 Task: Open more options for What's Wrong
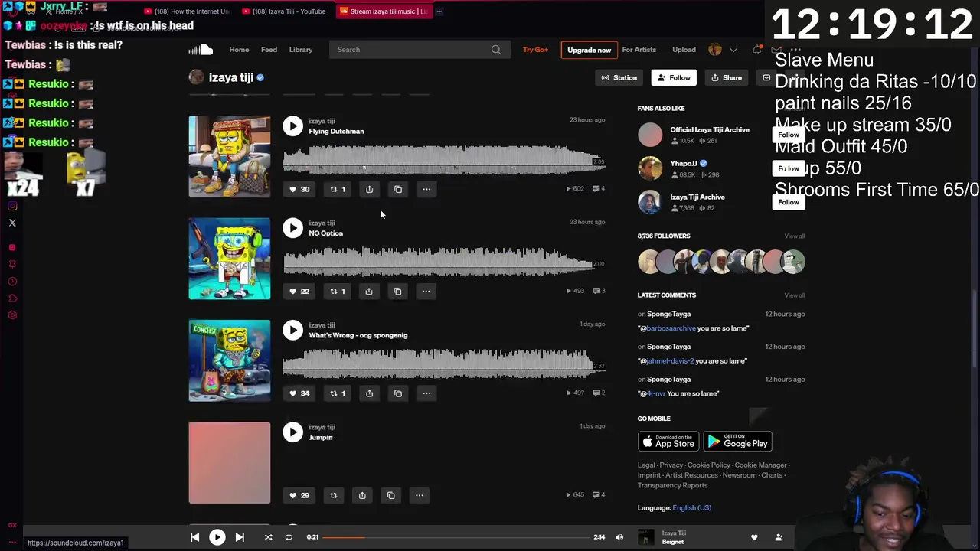coord(426,393)
